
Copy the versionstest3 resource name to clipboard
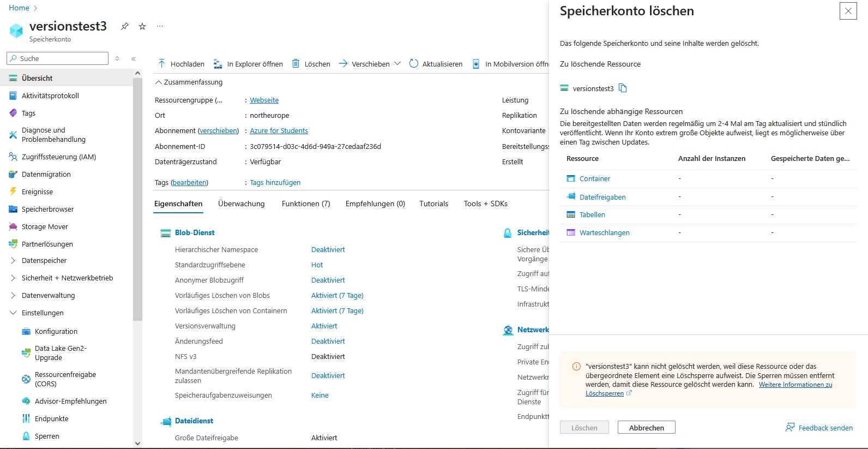coord(623,88)
